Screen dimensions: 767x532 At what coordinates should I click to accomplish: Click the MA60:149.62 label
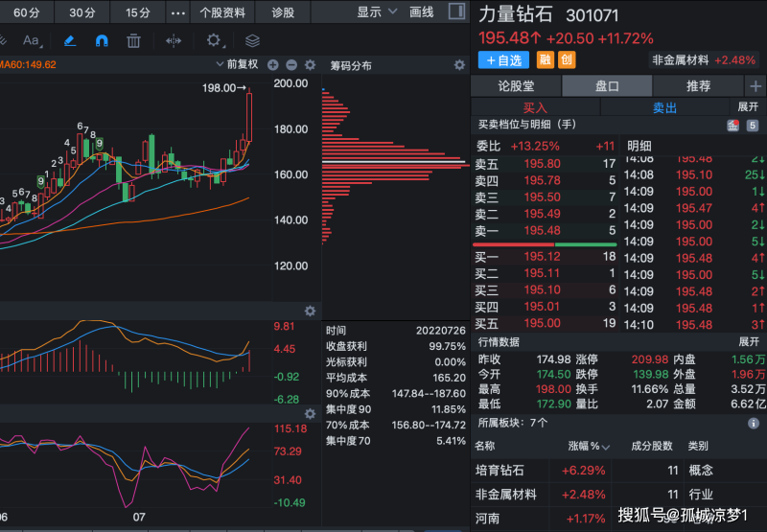[x=28, y=64]
